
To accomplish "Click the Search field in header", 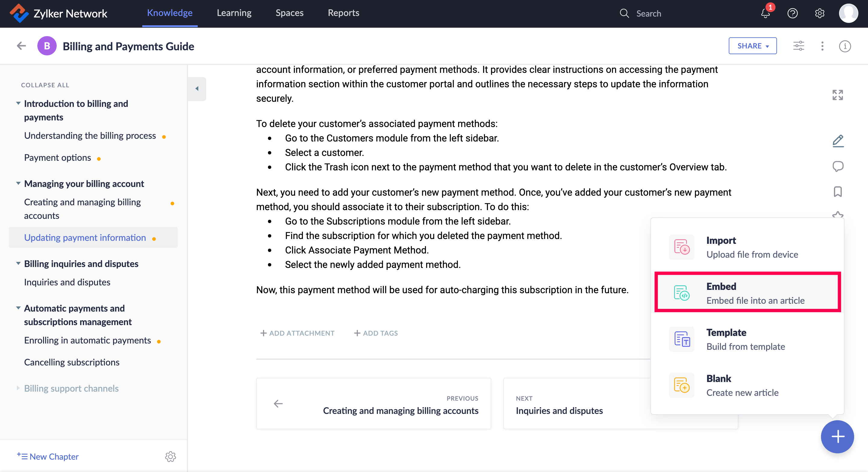I will (648, 14).
